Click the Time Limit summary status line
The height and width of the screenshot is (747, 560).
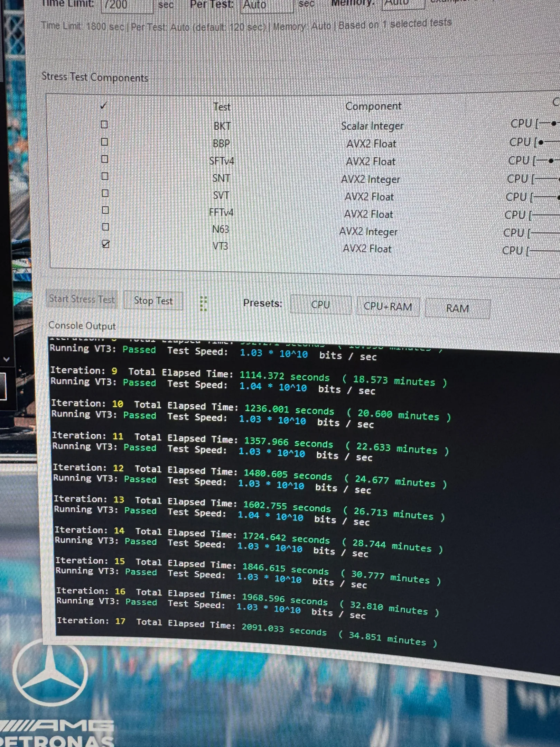click(x=246, y=25)
